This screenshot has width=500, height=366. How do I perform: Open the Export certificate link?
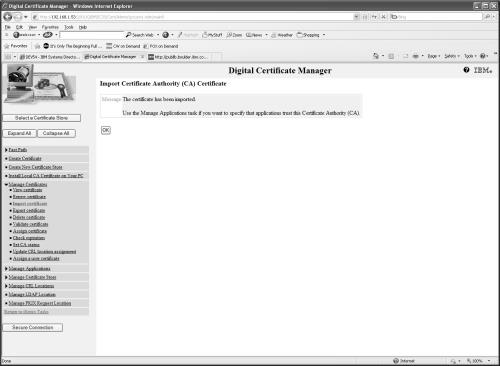click(x=29, y=210)
